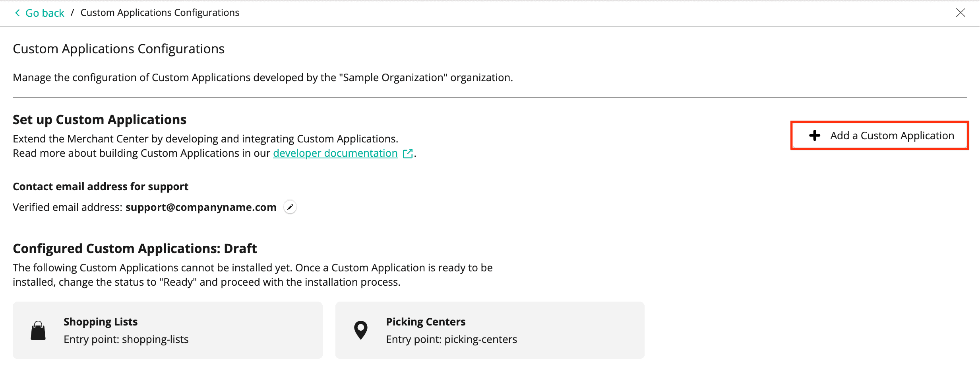The width and height of the screenshot is (980, 380).
Task: Click the plus icon in the Add button
Action: [x=814, y=136]
